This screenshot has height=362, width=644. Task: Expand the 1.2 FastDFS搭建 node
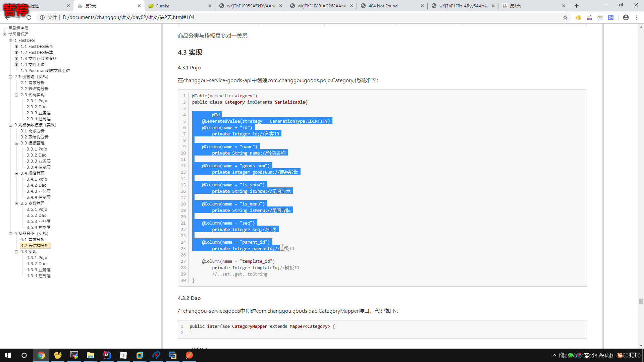point(16,53)
